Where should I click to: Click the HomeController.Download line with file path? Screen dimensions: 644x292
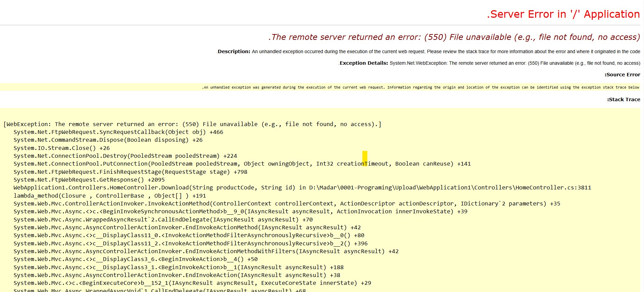(x=302, y=188)
